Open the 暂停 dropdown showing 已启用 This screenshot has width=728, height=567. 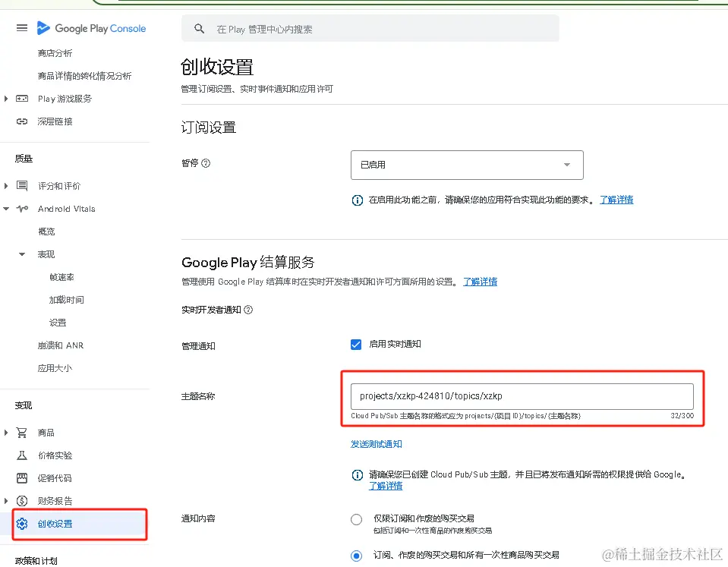pyautogui.click(x=467, y=165)
